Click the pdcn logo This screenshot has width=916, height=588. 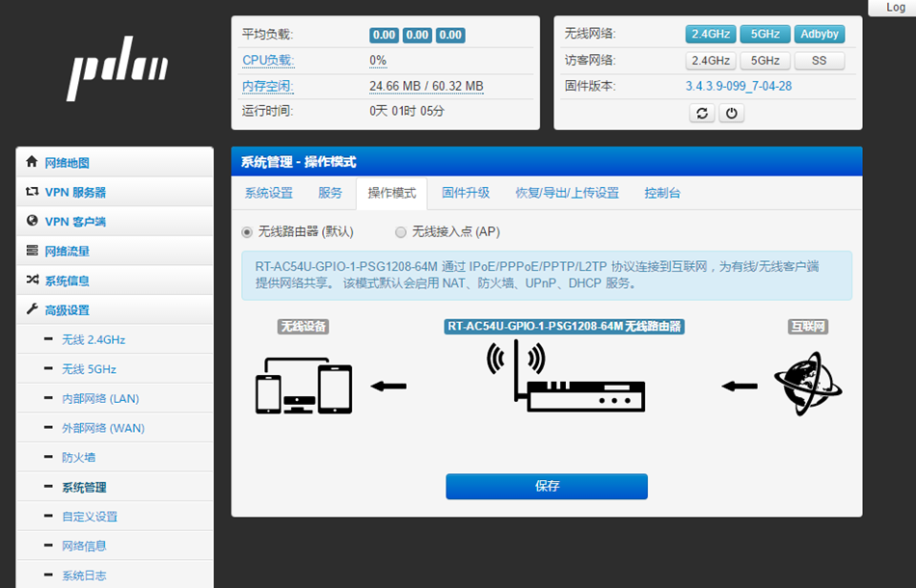118,68
